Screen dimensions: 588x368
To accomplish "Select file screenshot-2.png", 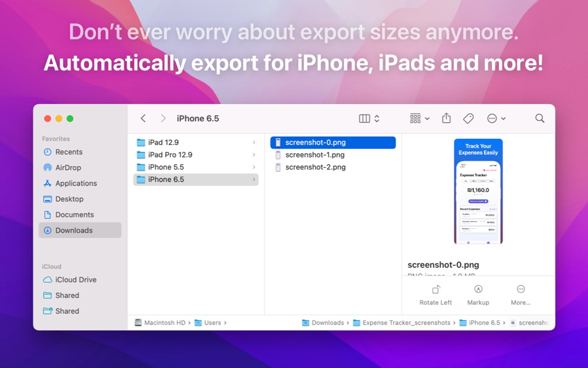I will point(333,167).
